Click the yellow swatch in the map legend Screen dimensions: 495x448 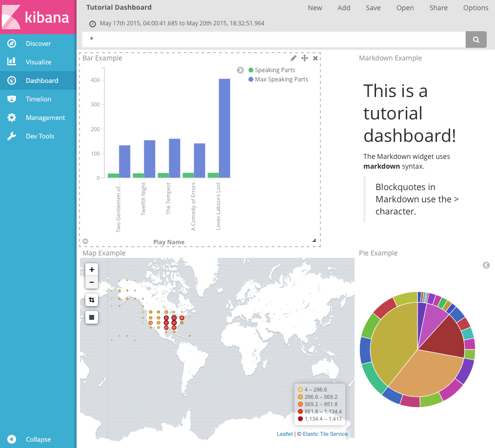[x=299, y=389]
